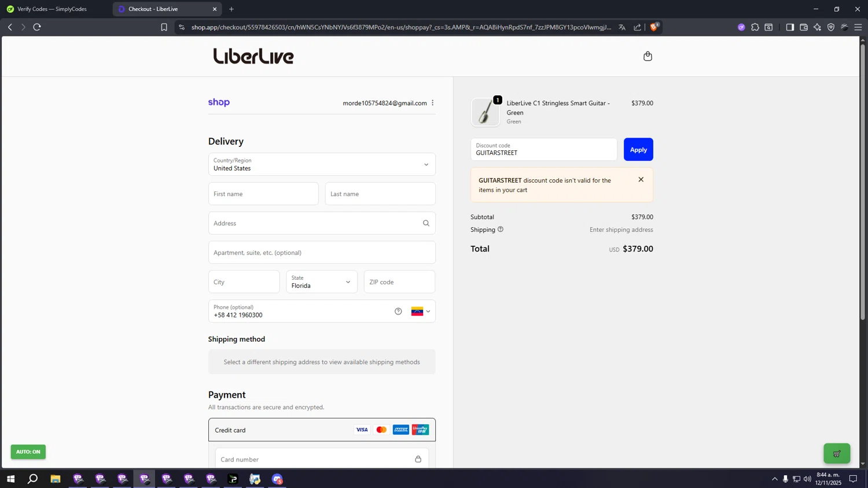This screenshot has height=488, width=868.
Task: Click the address search magnifier icon
Action: (x=426, y=223)
